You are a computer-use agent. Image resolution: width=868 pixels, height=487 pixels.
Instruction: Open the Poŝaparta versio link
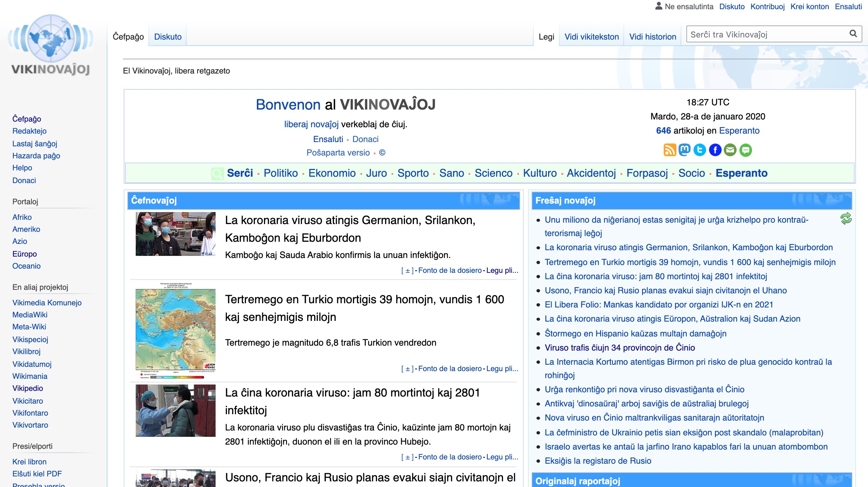[338, 153]
